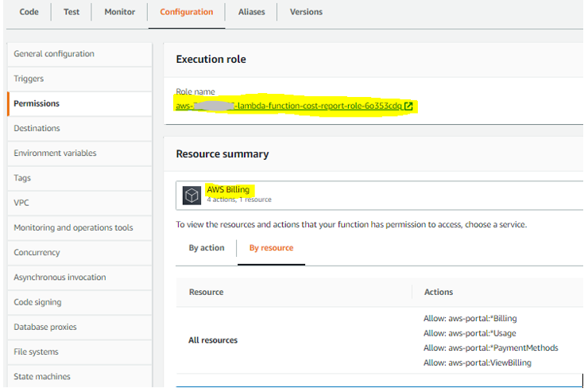Click the '4 actions, 1 resource' text
The image size is (588, 392).
[239, 200]
